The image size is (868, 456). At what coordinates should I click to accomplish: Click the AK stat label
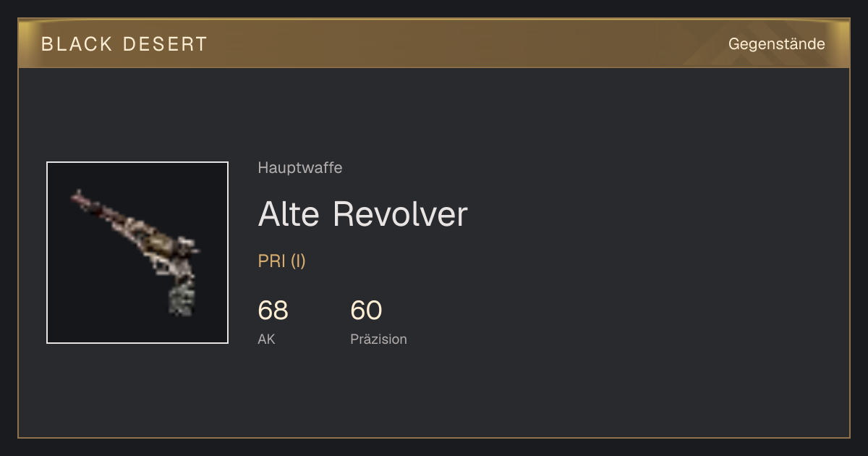pyautogui.click(x=266, y=339)
